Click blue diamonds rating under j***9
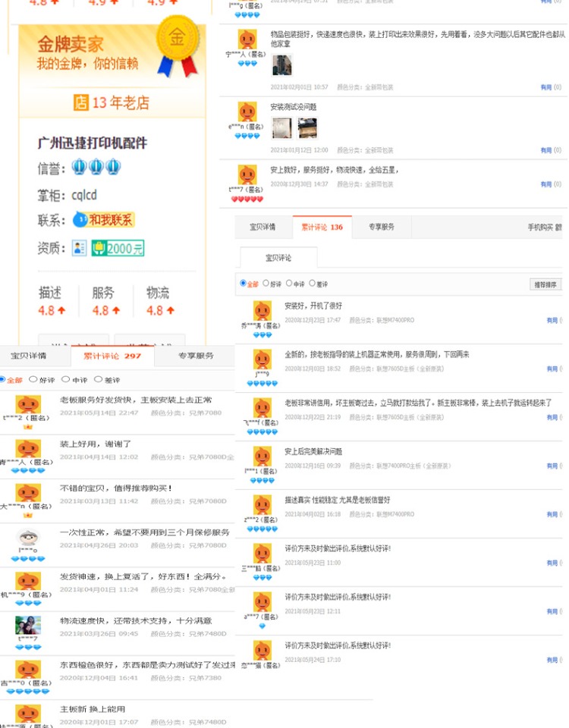569x728 pixels. [262, 384]
